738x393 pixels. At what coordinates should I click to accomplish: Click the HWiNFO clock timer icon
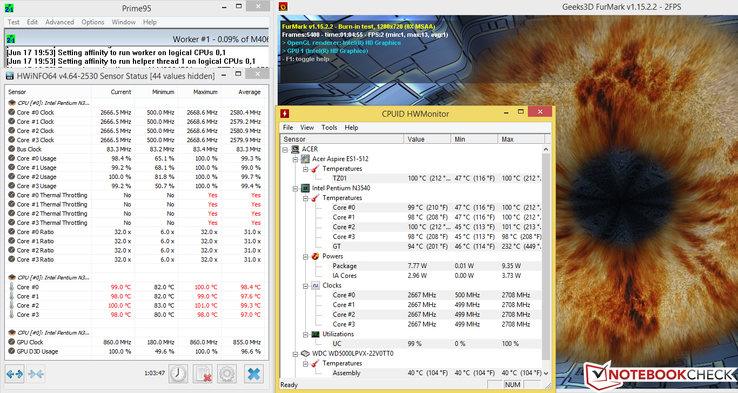178,374
